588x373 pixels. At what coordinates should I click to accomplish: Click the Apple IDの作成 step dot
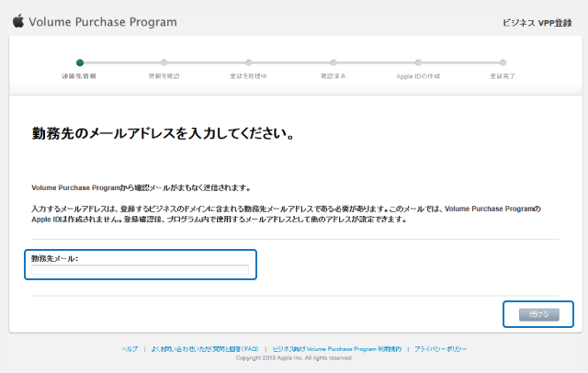(417, 62)
